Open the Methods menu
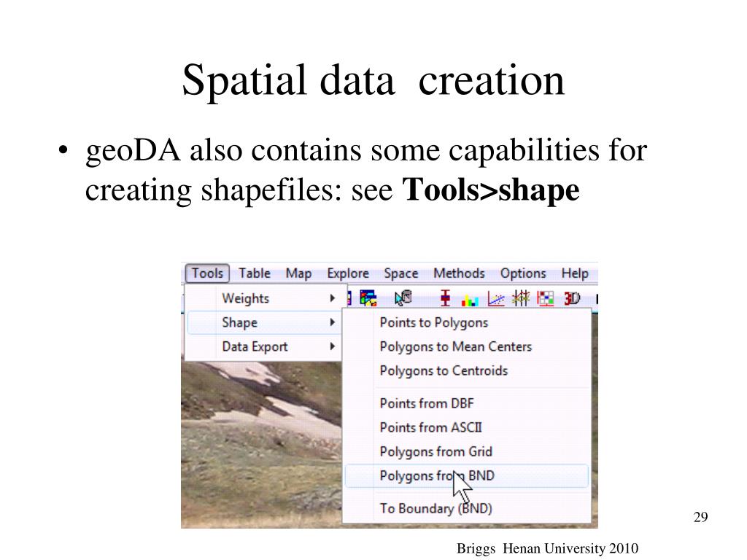This screenshot has height=560, width=747. [x=459, y=273]
